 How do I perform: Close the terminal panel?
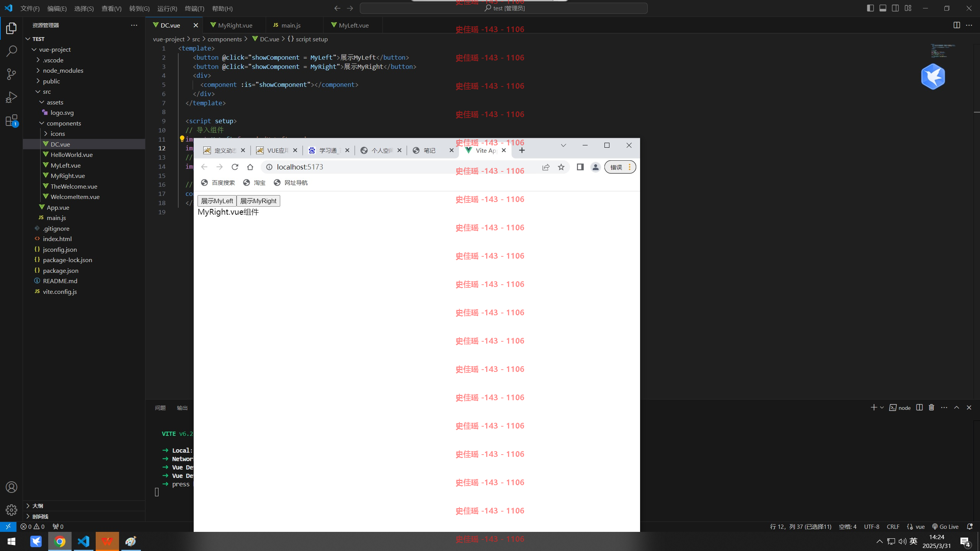point(969,408)
